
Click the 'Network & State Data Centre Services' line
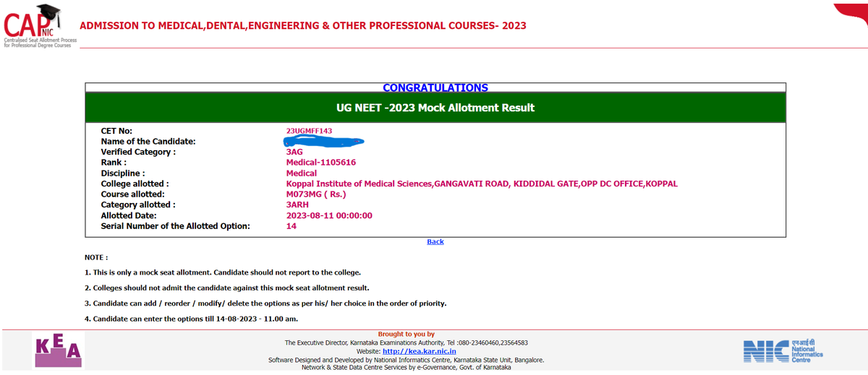tap(407, 368)
